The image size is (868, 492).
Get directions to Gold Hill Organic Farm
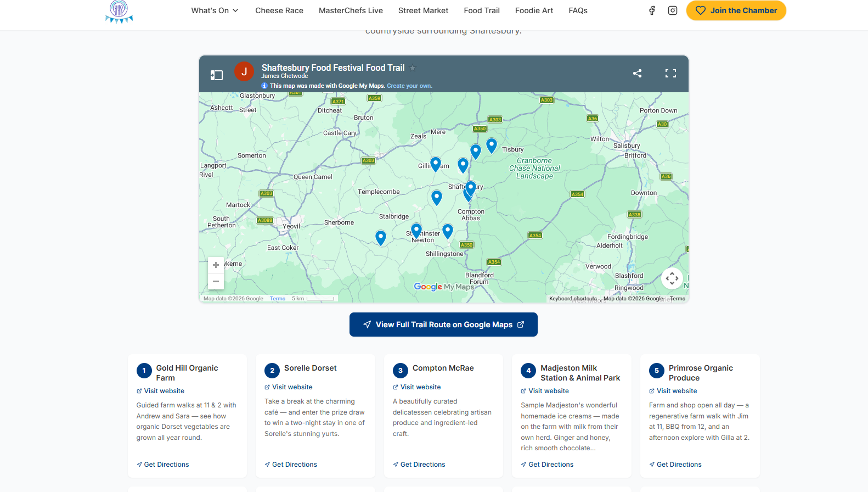coord(163,465)
